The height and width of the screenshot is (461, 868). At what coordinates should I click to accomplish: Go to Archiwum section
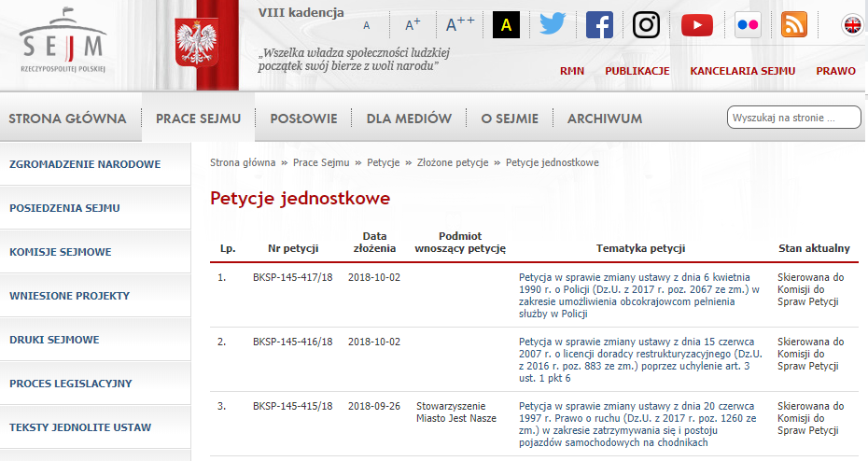pos(604,119)
